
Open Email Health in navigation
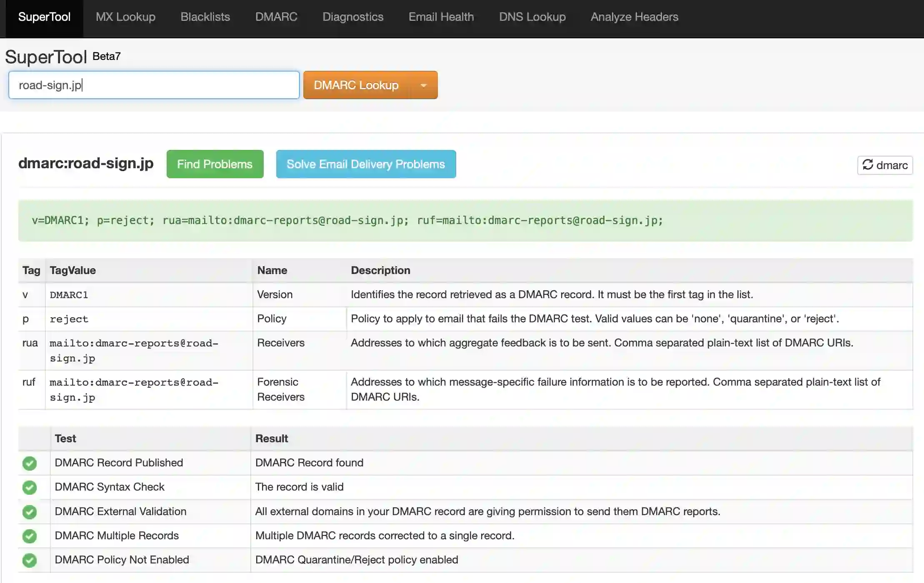click(x=441, y=17)
